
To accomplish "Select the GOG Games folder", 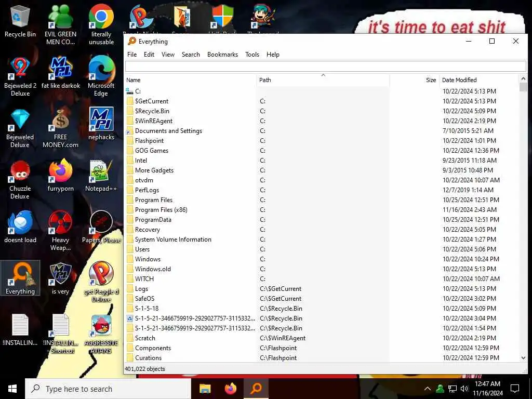I will [x=322, y=150].
